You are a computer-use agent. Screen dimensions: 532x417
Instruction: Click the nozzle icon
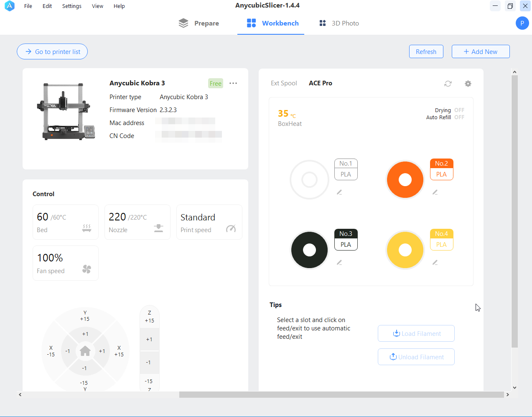click(159, 228)
